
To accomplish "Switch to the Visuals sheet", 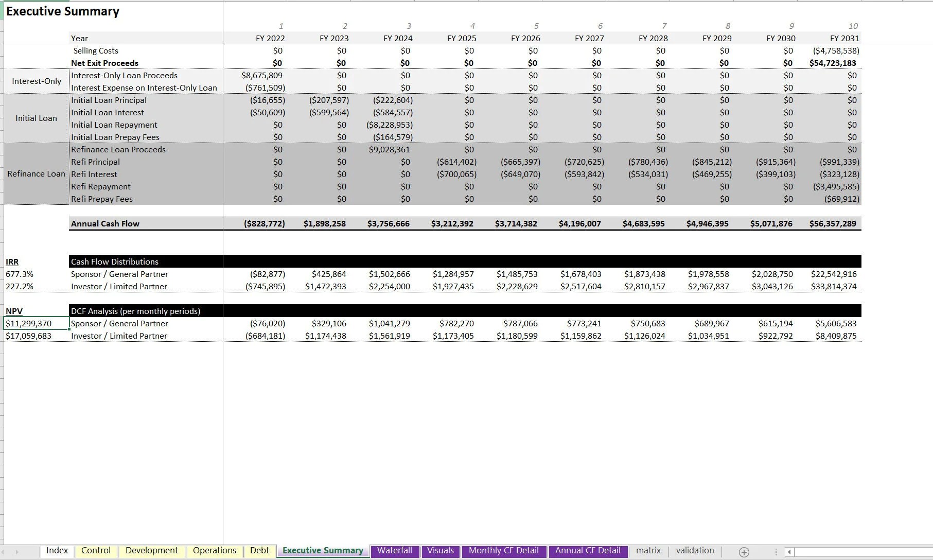I will point(441,550).
